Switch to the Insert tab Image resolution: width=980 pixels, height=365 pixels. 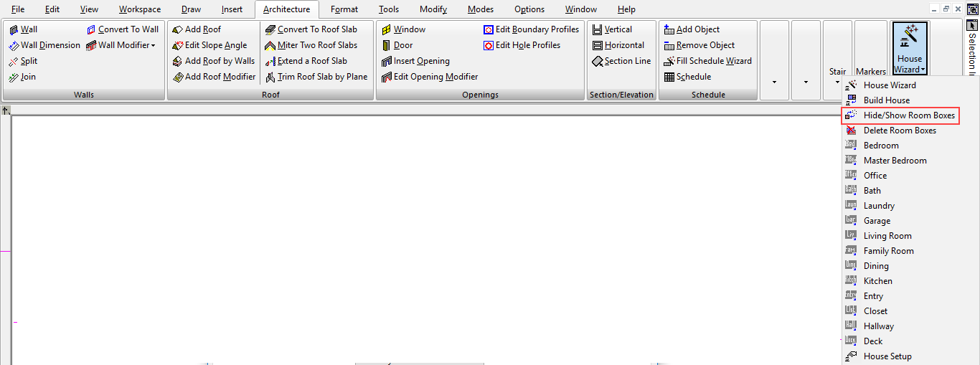click(x=232, y=9)
